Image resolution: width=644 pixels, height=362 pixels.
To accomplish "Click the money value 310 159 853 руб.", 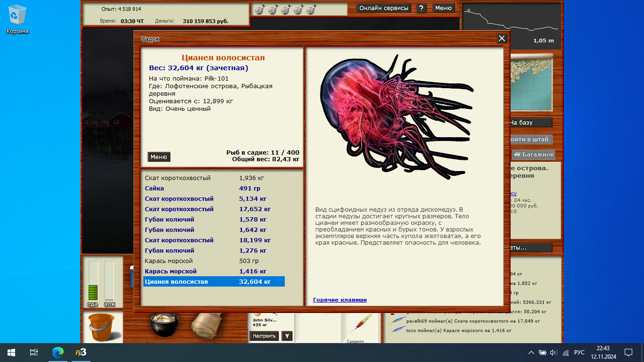I will (x=206, y=21).
